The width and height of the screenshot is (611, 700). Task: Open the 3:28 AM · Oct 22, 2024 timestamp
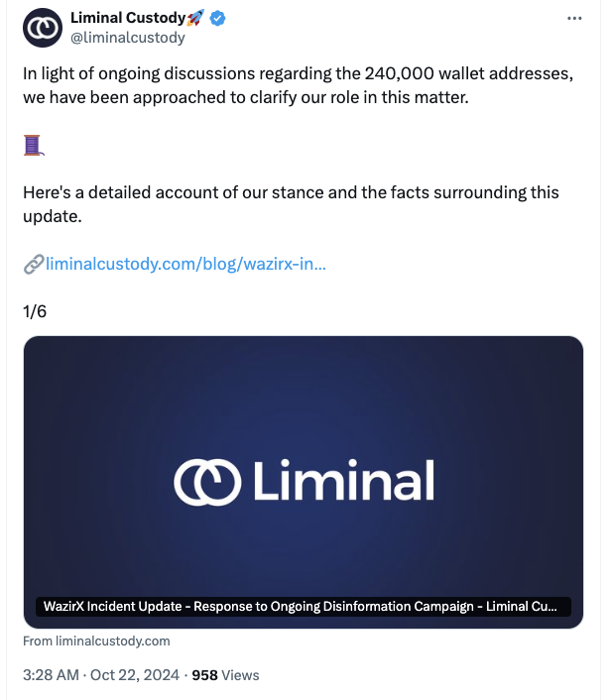101,674
